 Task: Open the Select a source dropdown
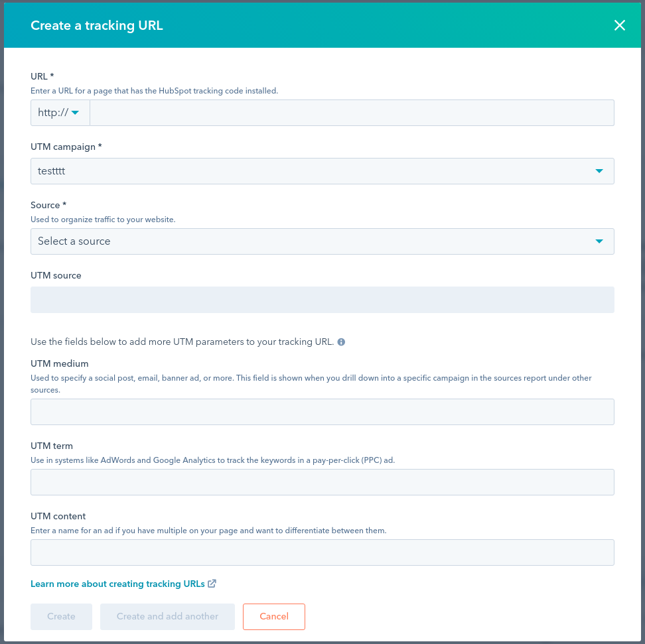pyautogui.click(x=322, y=241)
